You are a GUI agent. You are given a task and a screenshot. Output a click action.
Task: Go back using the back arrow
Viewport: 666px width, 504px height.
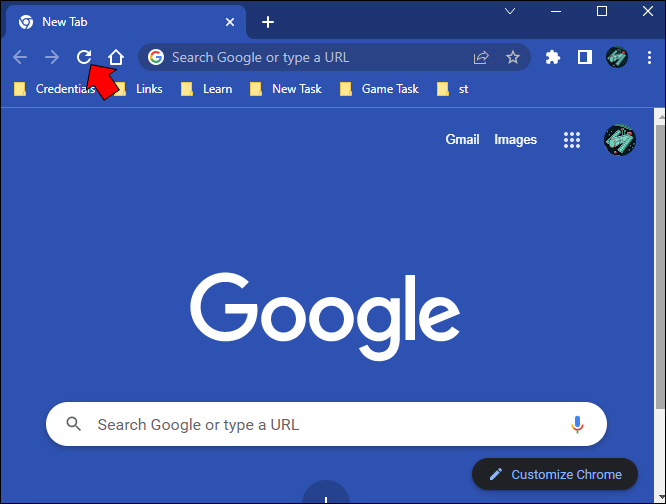[x=20, y=57]
